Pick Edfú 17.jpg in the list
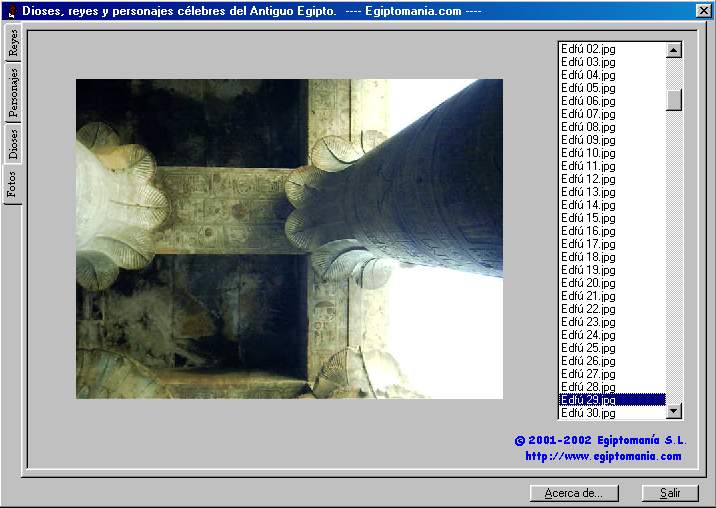This screenshot has height=508, width=716. (612, 243)
